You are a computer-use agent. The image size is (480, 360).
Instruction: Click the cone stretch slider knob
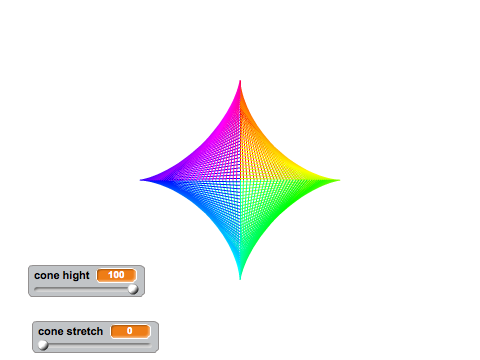click(x=43, y=345)
